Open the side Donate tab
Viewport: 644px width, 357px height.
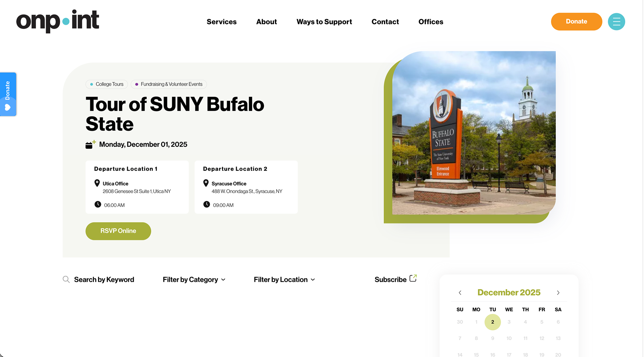[x=8, y=94]
